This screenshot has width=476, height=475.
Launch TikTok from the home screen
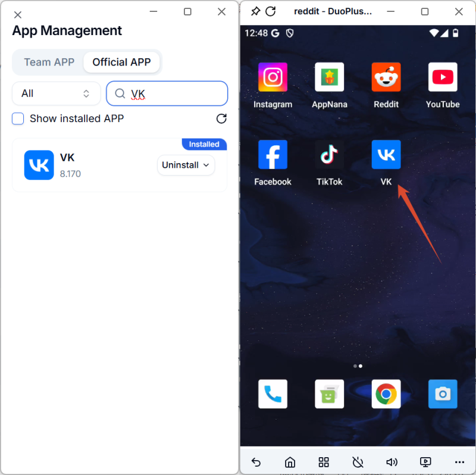point(329,155)
